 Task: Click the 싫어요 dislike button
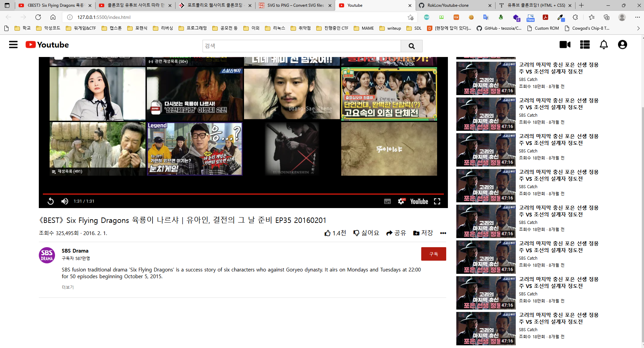pos(366,233)
